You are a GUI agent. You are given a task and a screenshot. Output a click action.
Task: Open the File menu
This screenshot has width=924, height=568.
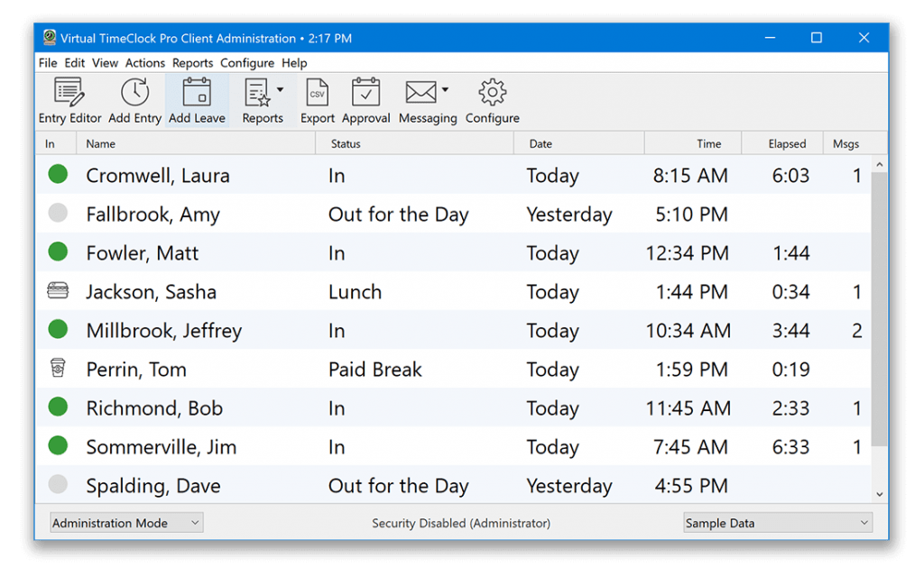(48, 63)
